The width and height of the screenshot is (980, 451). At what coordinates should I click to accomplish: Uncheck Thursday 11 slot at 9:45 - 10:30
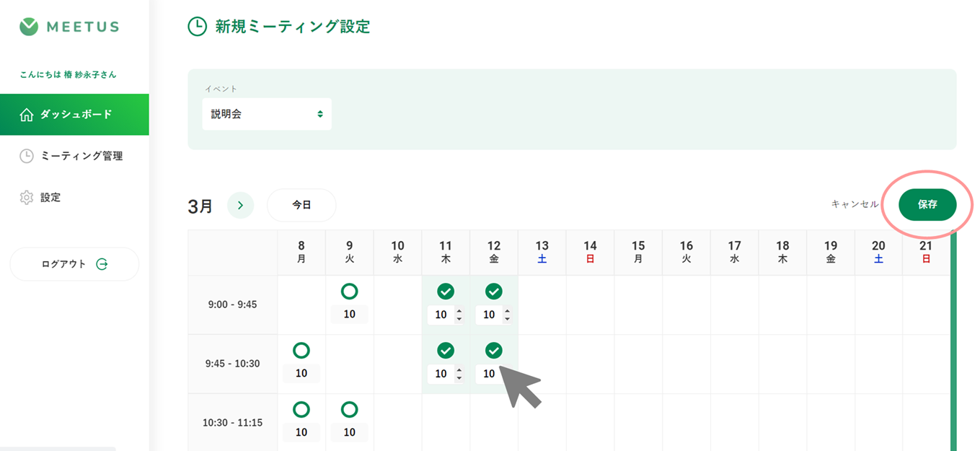[446, 351]
